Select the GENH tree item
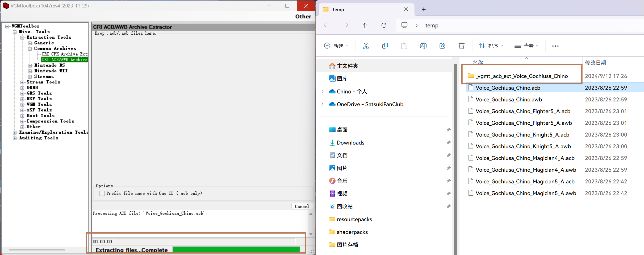Viewport: 644px width, 255px height. [32, 88]
